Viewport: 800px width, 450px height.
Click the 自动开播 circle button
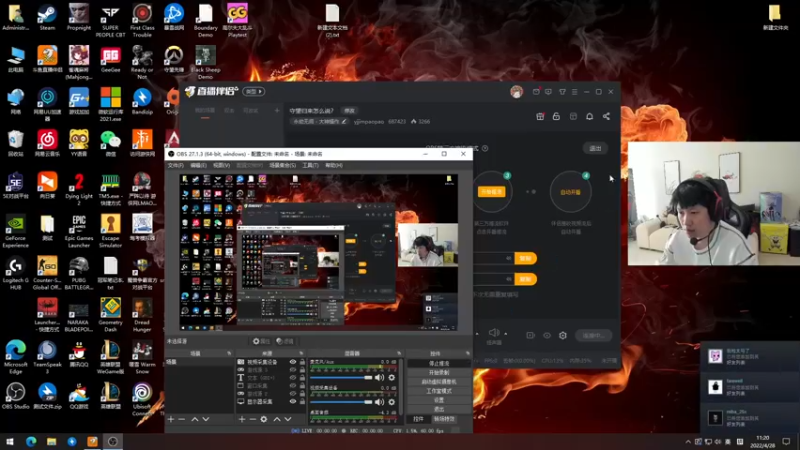coord(570,192)
